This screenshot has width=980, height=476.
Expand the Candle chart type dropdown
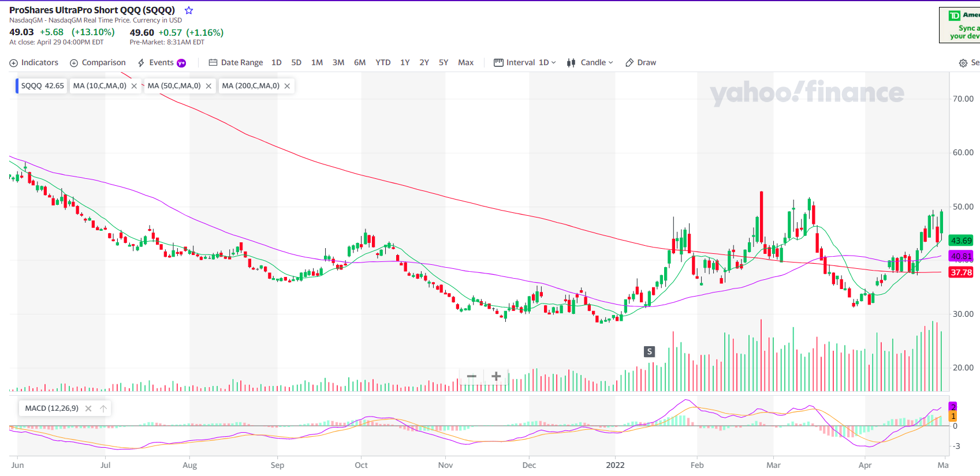point(590,62)
